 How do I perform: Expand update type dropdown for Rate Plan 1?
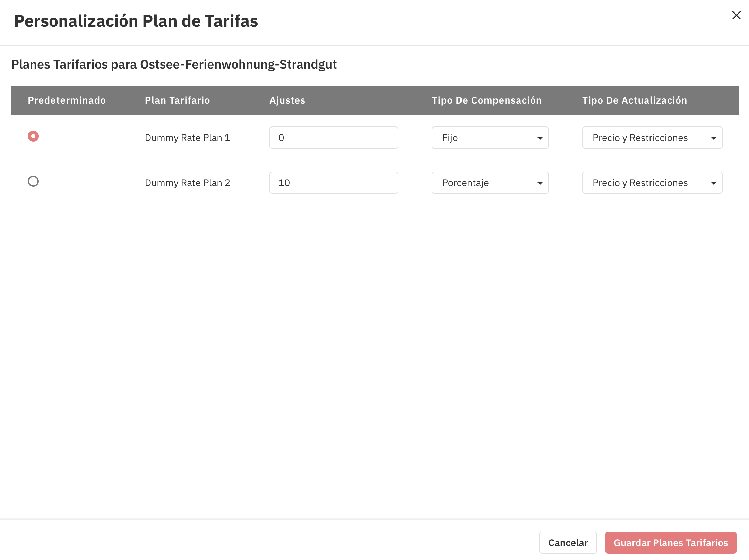(652, 138)
